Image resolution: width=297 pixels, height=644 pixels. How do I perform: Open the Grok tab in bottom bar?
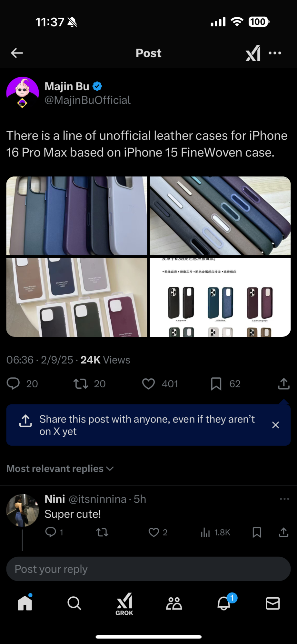point(124,604)
